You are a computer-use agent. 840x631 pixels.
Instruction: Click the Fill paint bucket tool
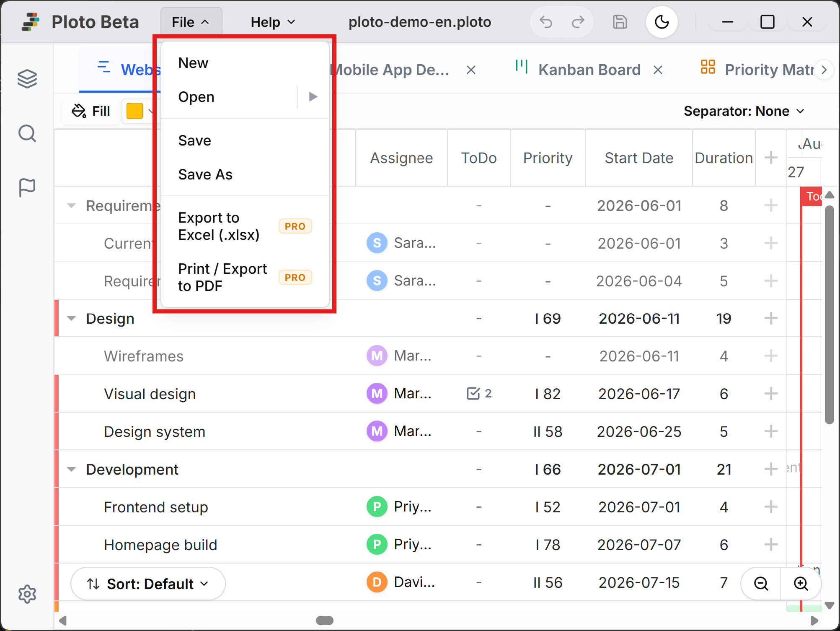point(90,111)
